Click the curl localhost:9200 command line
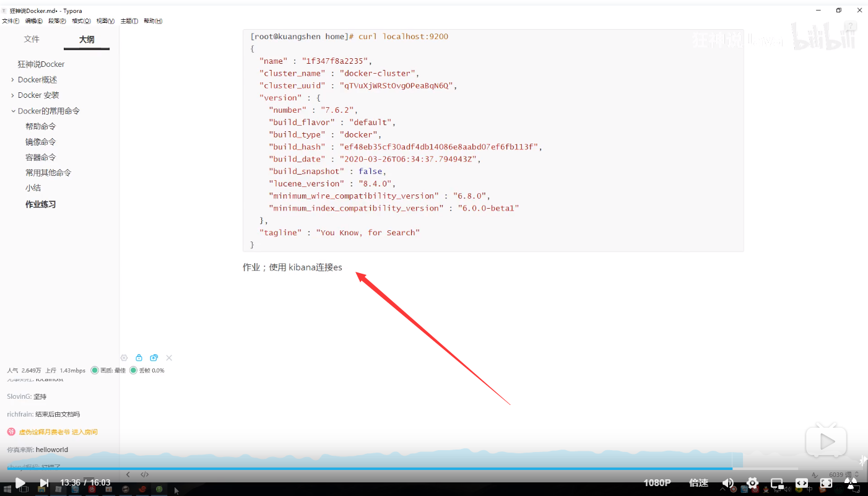The height and width of the screenshot is (496, 868). point(349,37)
